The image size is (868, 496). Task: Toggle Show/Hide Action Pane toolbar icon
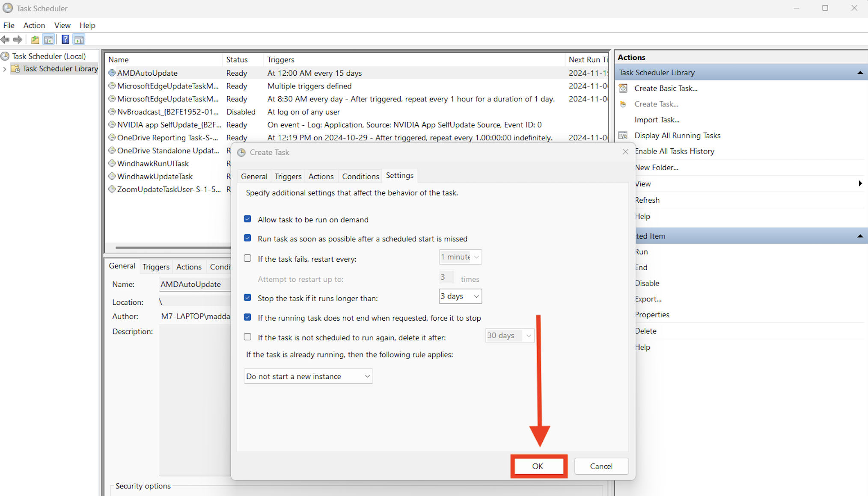point(79,40)
